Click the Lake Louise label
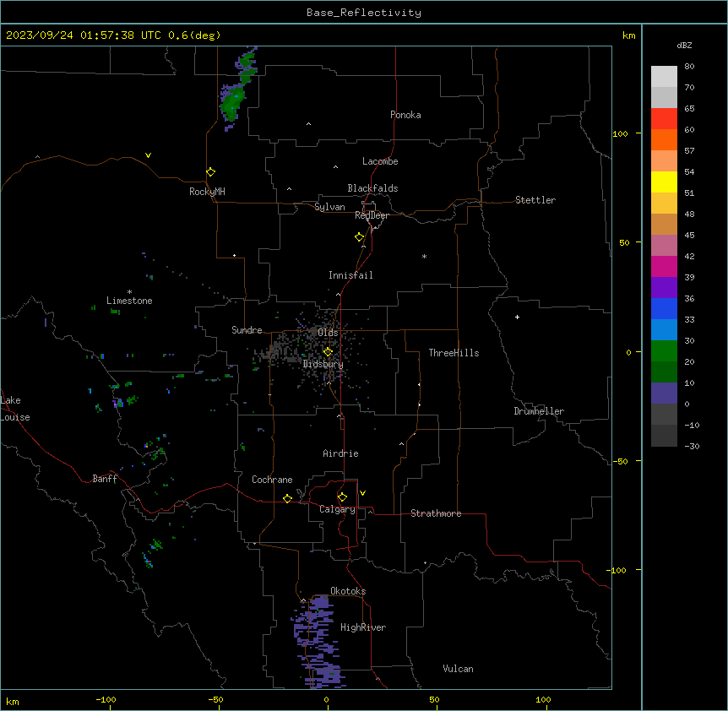The width and height of the screenshot is (728, 711). (15, 409)
